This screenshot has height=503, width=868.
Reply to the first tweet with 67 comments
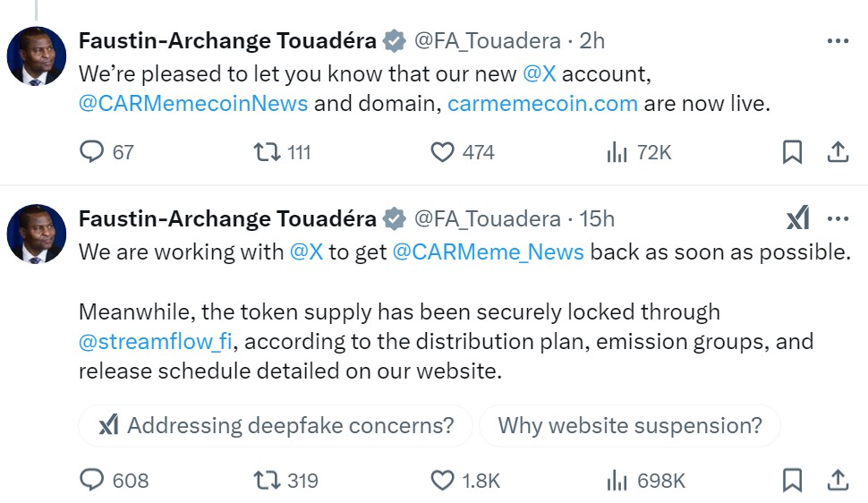(92, 152)
